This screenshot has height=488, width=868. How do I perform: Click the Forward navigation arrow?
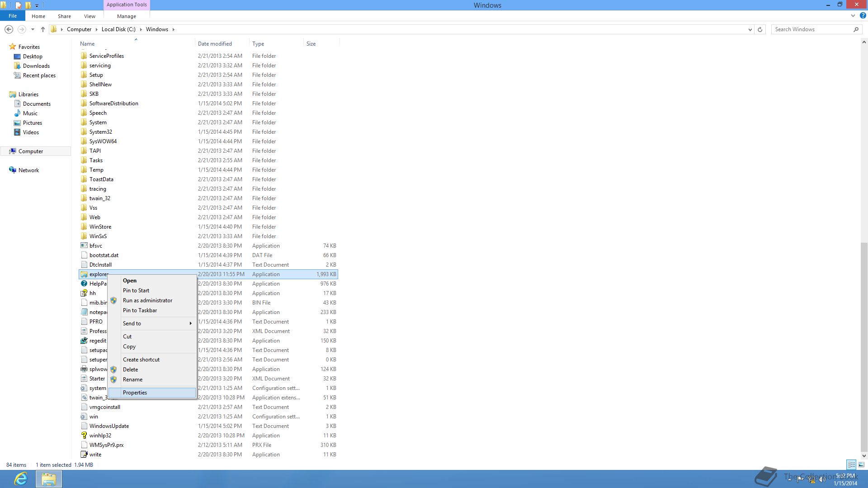(21, 29)
